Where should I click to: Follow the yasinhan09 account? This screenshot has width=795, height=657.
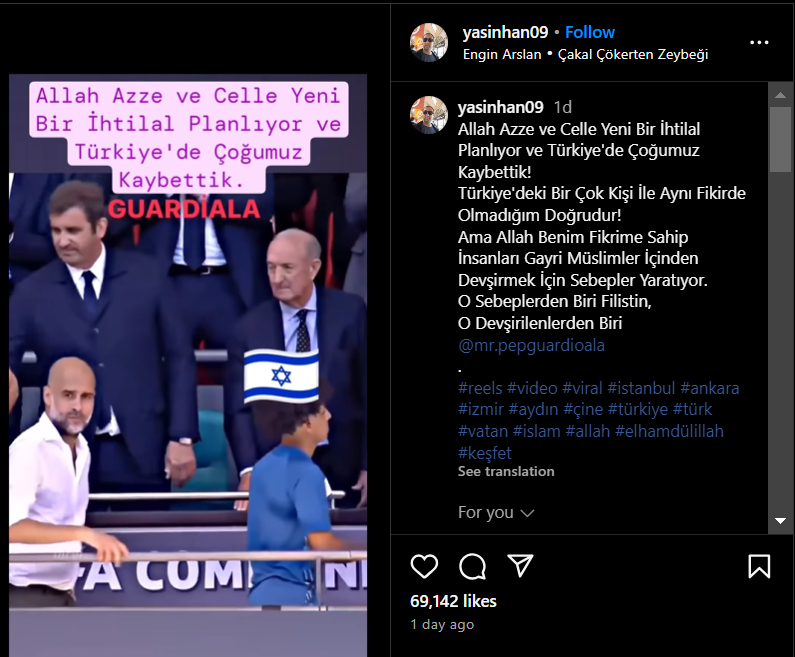click(590, 32)
